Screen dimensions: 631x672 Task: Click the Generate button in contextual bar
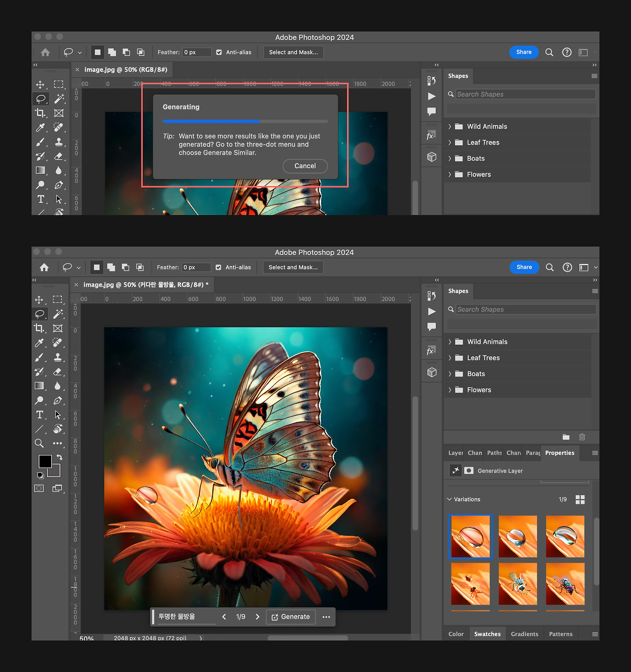pos(291,617)
